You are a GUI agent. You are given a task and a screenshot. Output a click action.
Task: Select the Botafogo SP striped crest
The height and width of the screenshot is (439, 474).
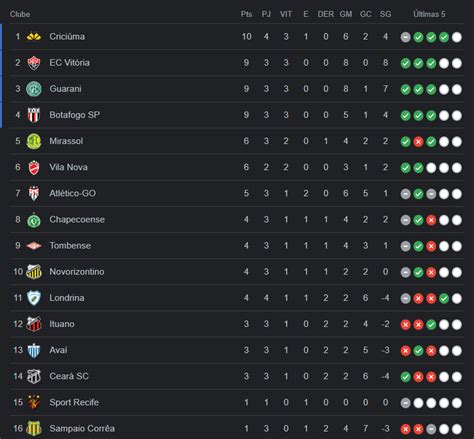(34, 115)
